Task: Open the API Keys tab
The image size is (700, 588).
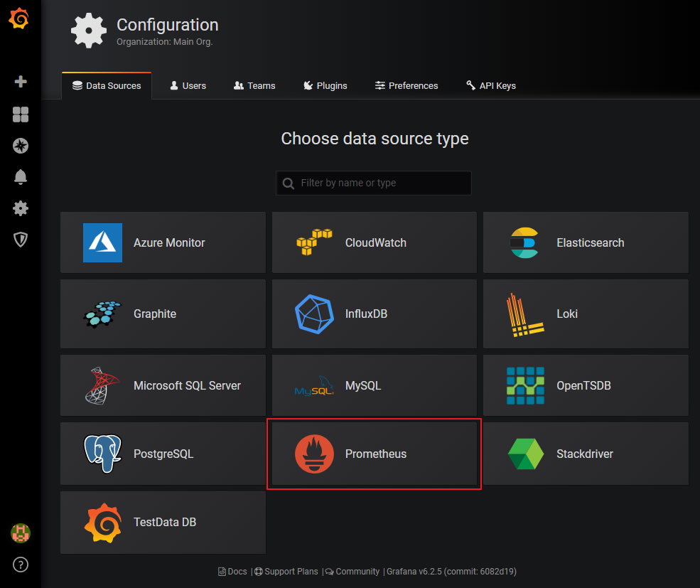Action: [490, 85]
